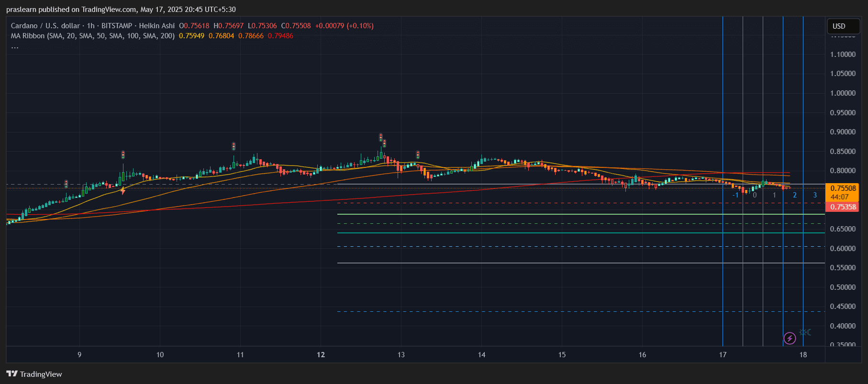Click the purple lightning bolt circle icon

790,339
